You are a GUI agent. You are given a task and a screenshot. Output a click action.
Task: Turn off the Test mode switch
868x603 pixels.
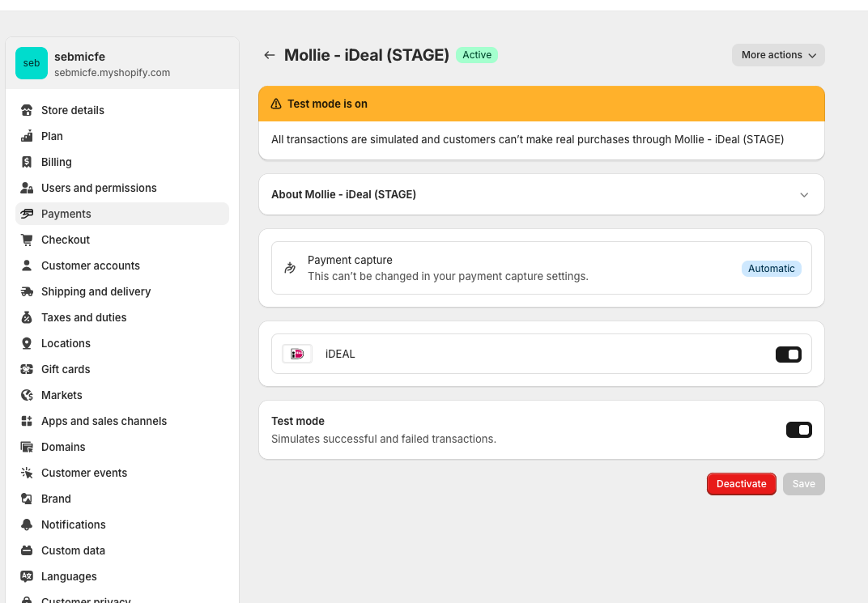(799, 430)
